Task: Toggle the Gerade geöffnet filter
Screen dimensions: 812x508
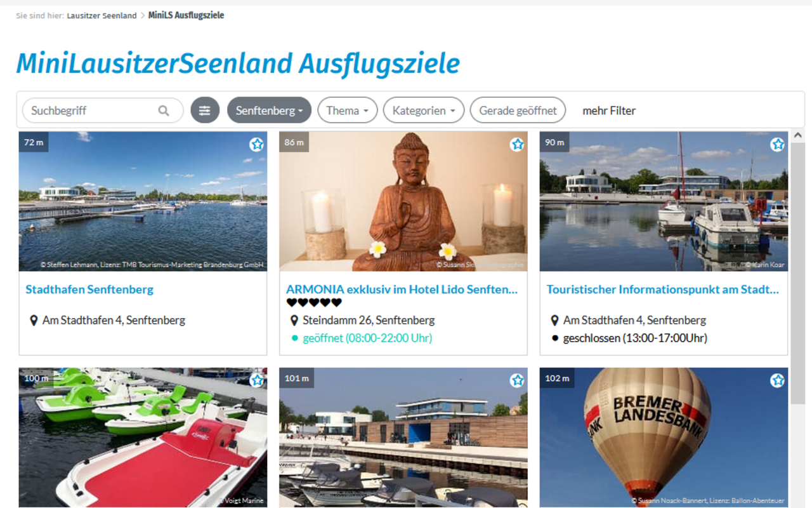Action: coord(518,110)
